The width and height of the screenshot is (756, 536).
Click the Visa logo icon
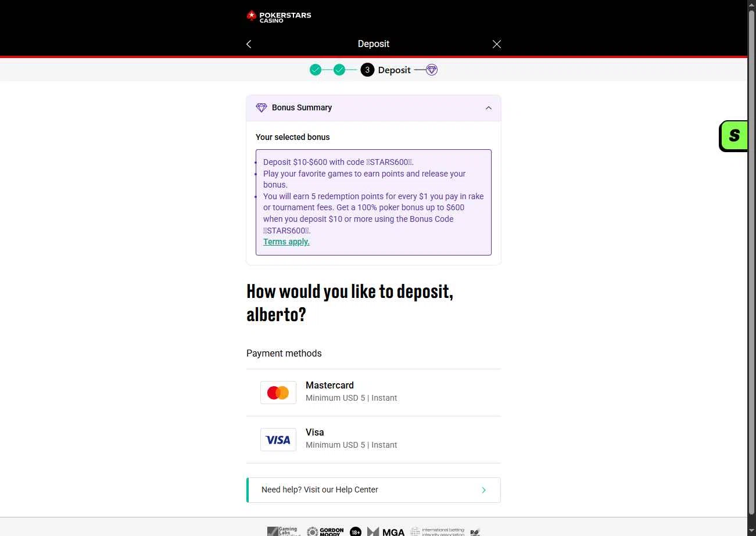(278, 440)
